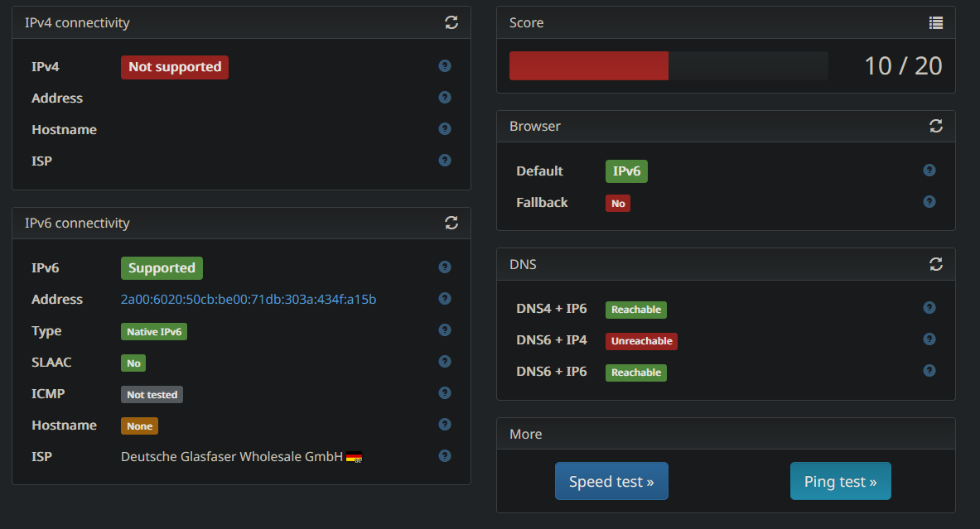Open help icon for Browser Default row
The height and width of the screenshot is (529, 980).
tap(929, 171)
